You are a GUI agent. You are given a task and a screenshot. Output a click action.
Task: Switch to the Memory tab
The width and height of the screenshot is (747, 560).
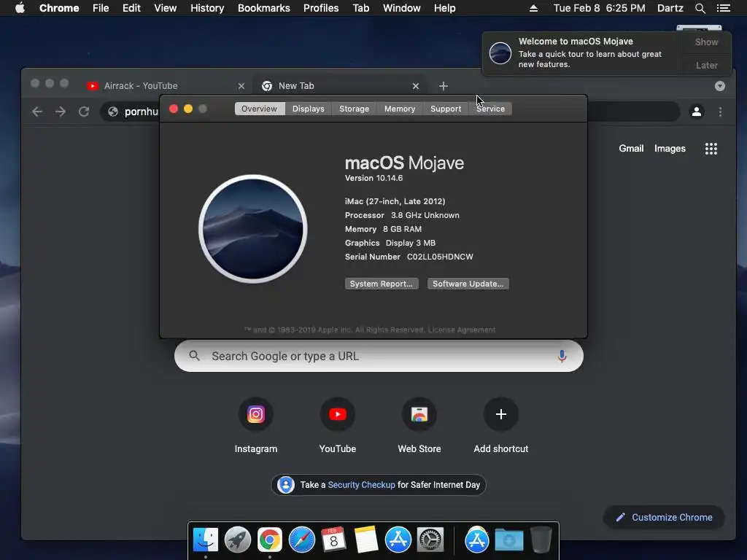[x=400, y=109]
